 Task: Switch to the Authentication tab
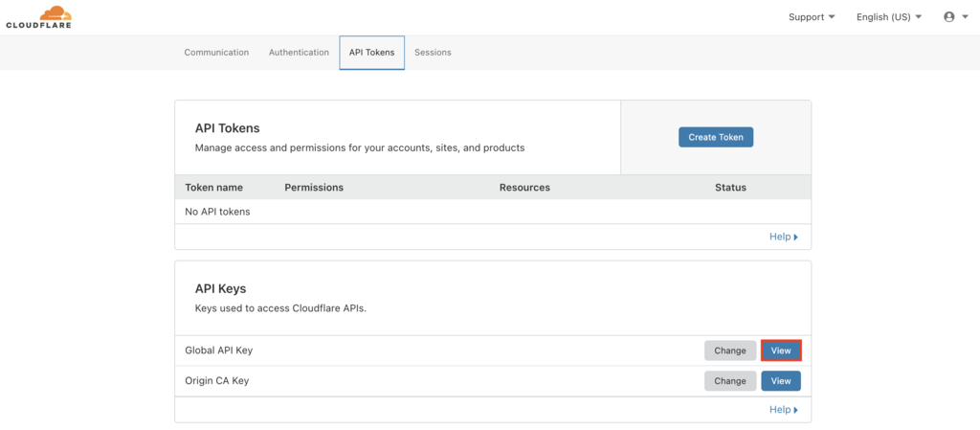click(299, 53)
